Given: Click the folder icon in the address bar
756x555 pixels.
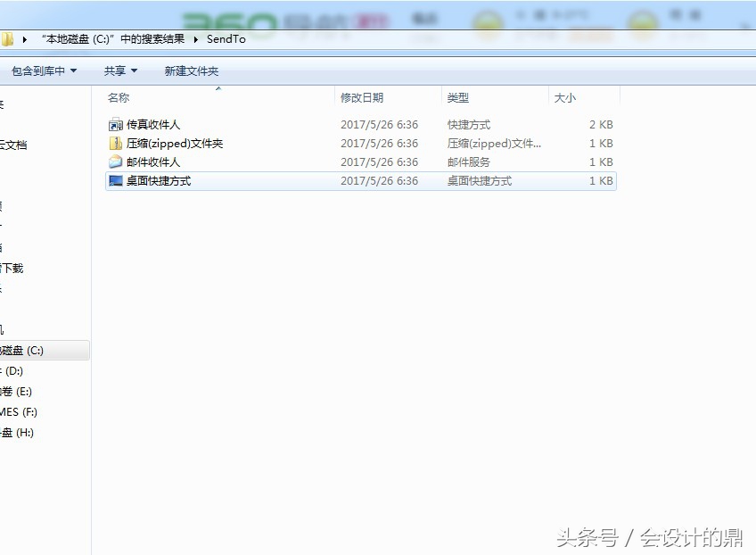Looking at the screenshot, I should click(x=8, y=39).
